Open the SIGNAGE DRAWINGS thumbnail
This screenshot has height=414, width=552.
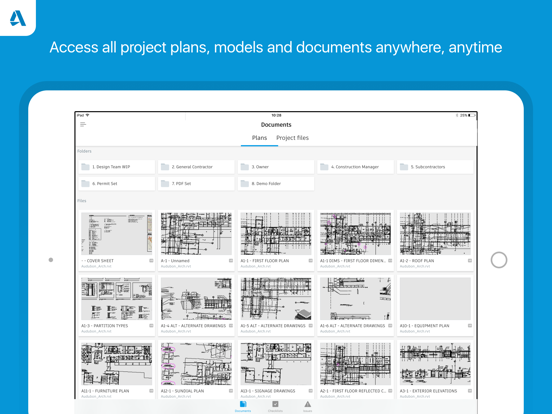tap(276, 364)
